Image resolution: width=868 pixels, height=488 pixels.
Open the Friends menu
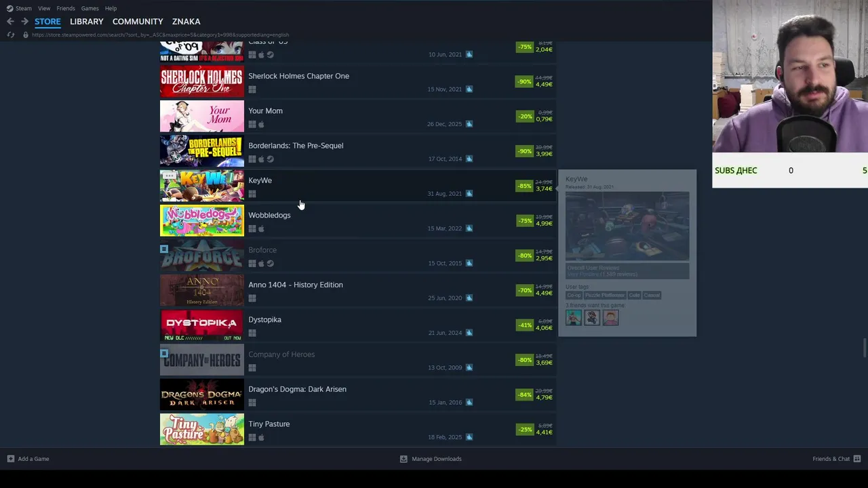(66, 8)
